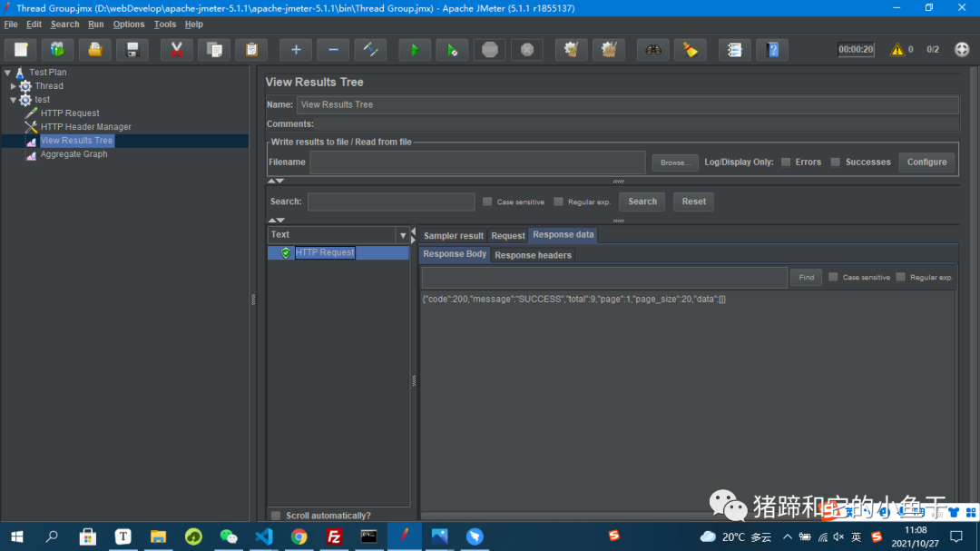980x551 pixels.
Task: Click Start no pauses icon
Action: click(x=453, y=49)
